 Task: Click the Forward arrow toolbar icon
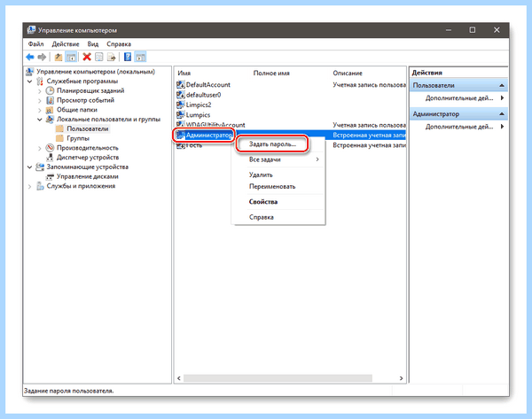point(42,57)
